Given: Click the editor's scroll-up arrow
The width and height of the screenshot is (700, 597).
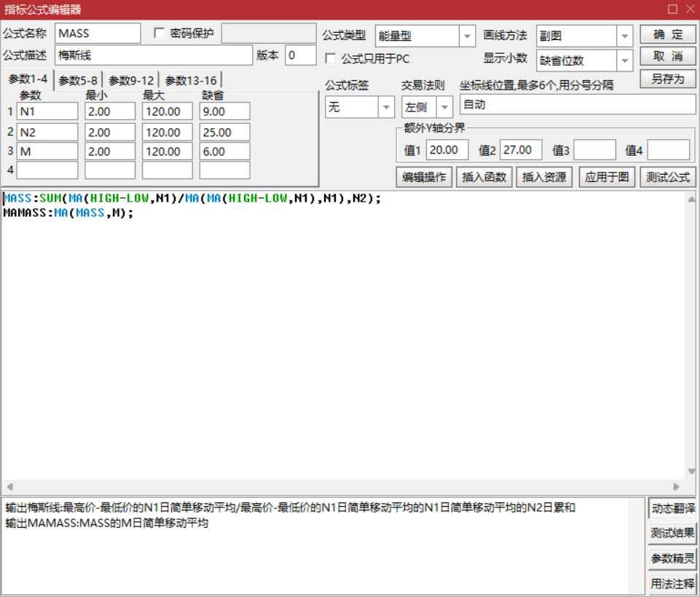Looking at the screenshot, I should pos(691,198).
